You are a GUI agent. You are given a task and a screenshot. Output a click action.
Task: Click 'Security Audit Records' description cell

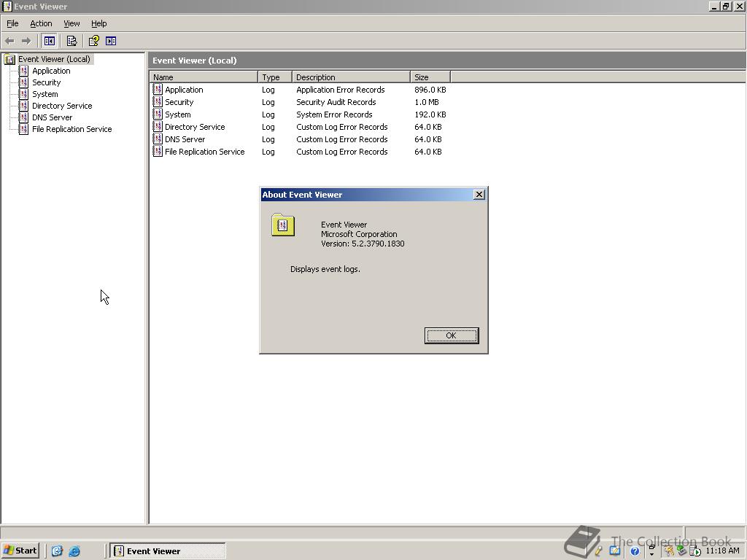(336, 102)
